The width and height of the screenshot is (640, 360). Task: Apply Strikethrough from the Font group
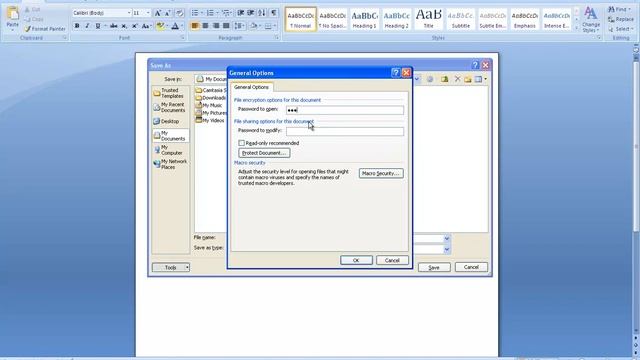point(114,26)
